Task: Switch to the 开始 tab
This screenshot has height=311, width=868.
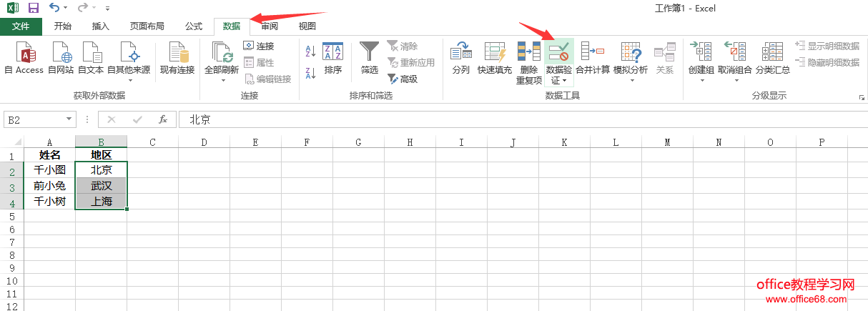Action: tap(63, 26)
